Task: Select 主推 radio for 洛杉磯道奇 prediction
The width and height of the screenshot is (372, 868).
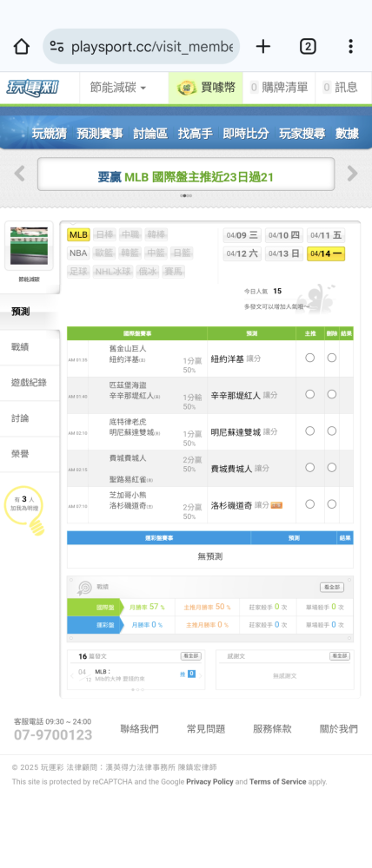Action: tap(310, 503)
